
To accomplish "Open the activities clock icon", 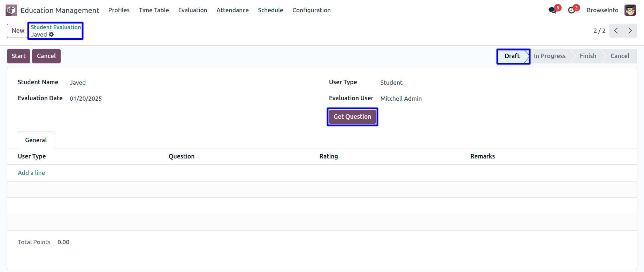I will tap(572, 10).
